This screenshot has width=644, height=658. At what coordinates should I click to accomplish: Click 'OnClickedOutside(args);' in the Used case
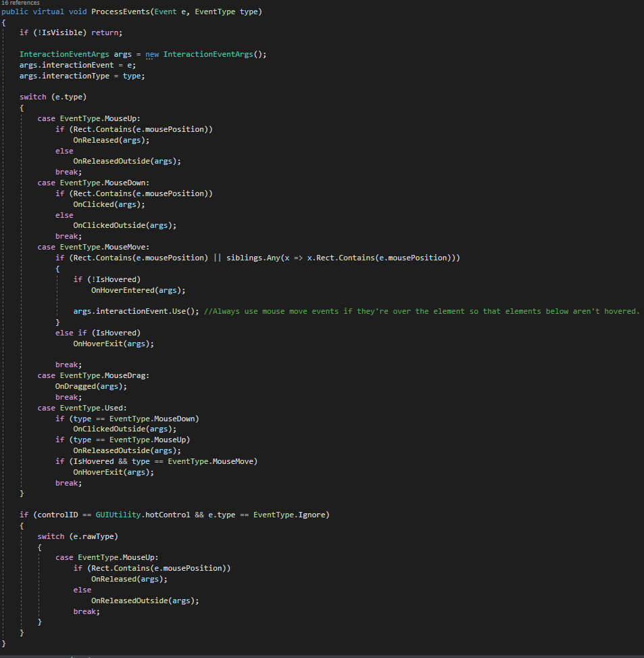tap(124, 429)
